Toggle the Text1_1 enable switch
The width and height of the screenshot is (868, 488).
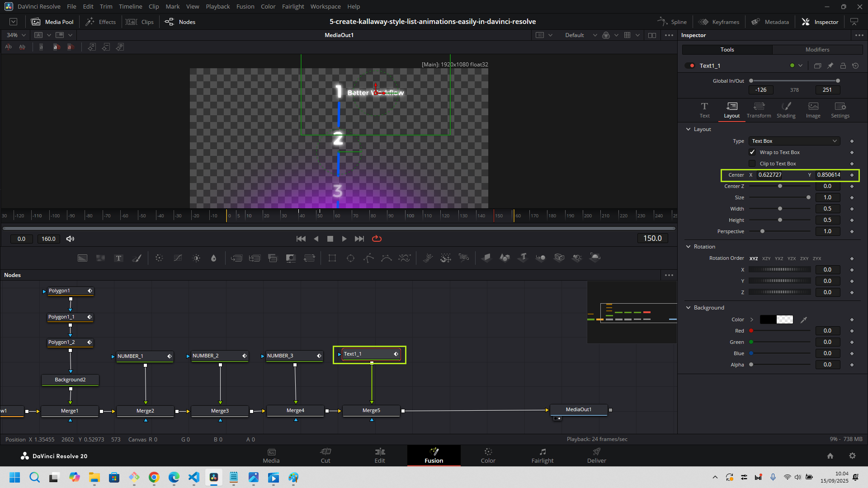click(690, 66)
